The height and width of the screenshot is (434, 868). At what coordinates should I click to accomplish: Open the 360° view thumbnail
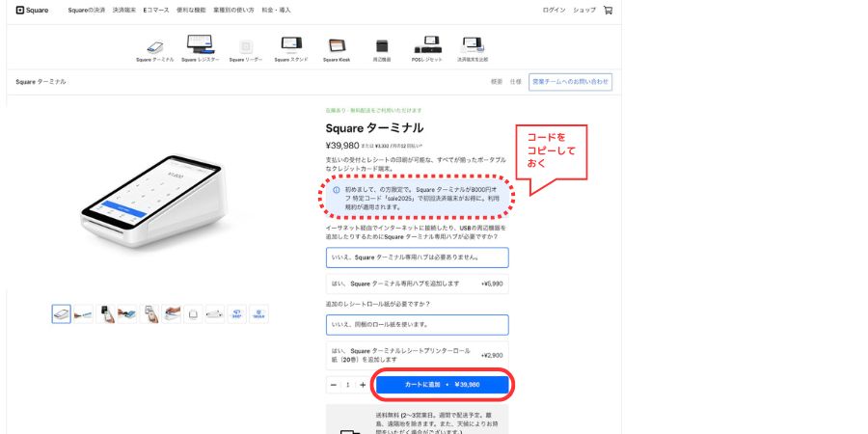237,313
